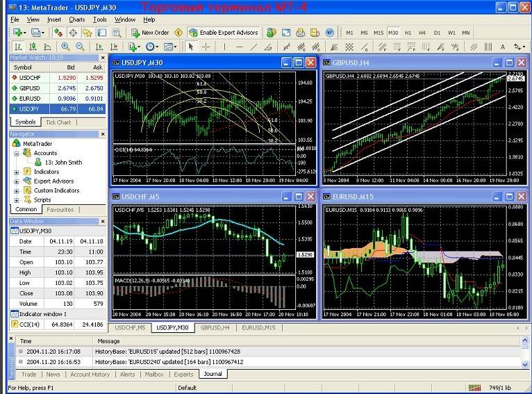Select the vertical line tool
The image size is (532, 394).
[224, 47]
